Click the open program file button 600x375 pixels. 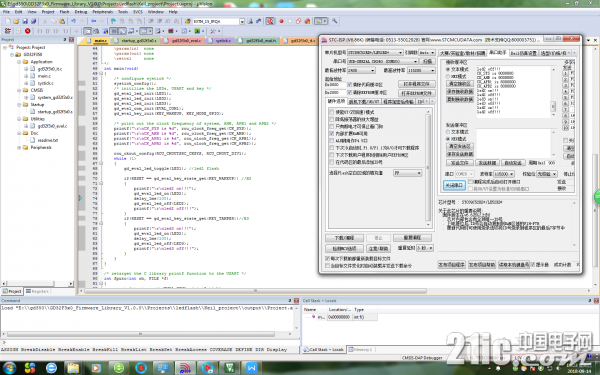417,84
